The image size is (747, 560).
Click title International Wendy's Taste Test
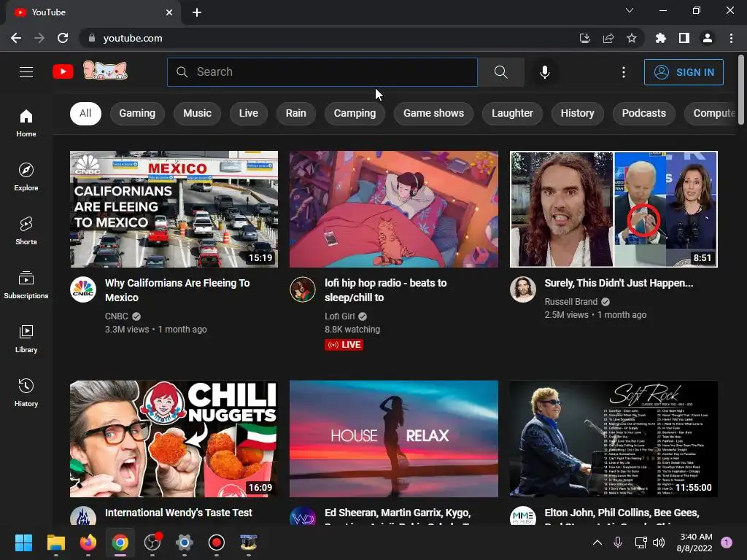point(179,513)
